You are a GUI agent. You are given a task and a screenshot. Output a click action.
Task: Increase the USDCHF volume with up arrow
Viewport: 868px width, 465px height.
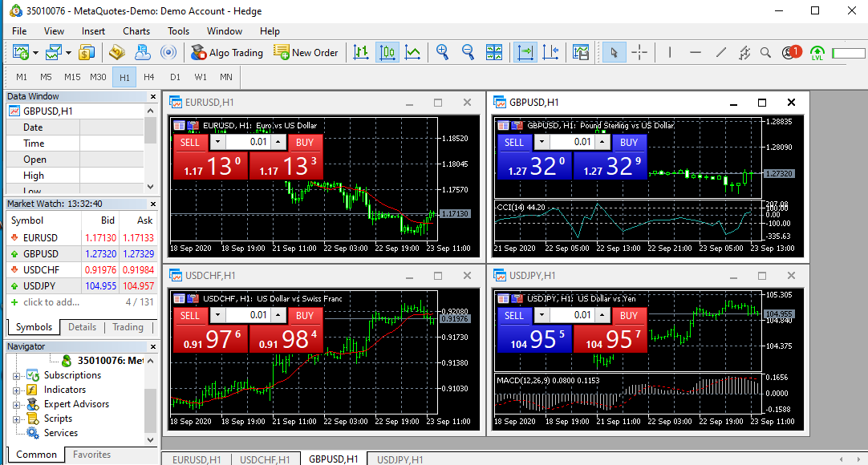(278, 315)
